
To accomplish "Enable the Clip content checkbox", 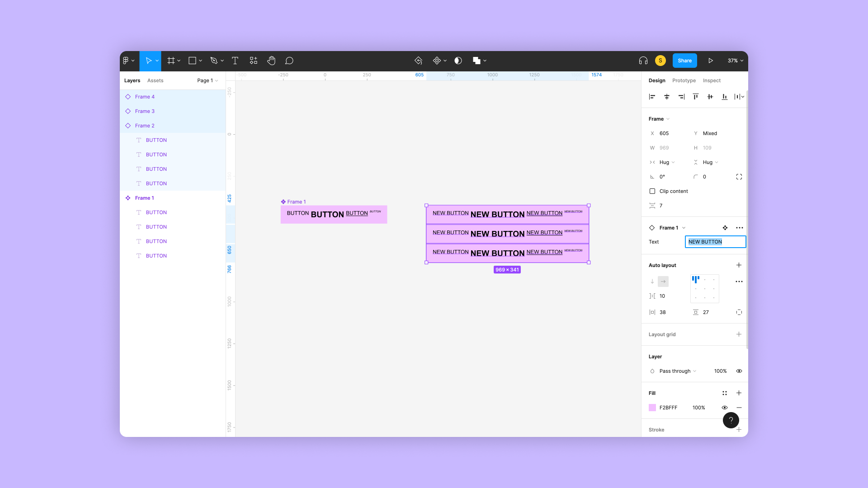I will [652, 191].
